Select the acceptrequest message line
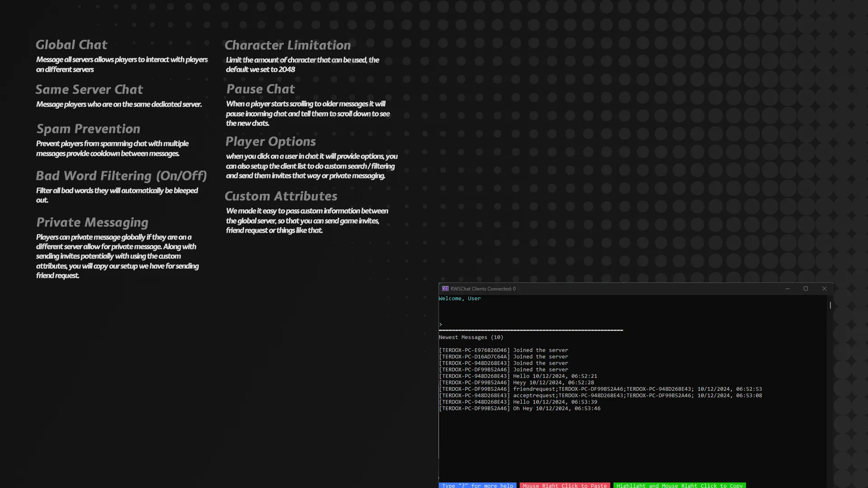The image size is (868, 488). click(600, 396)
